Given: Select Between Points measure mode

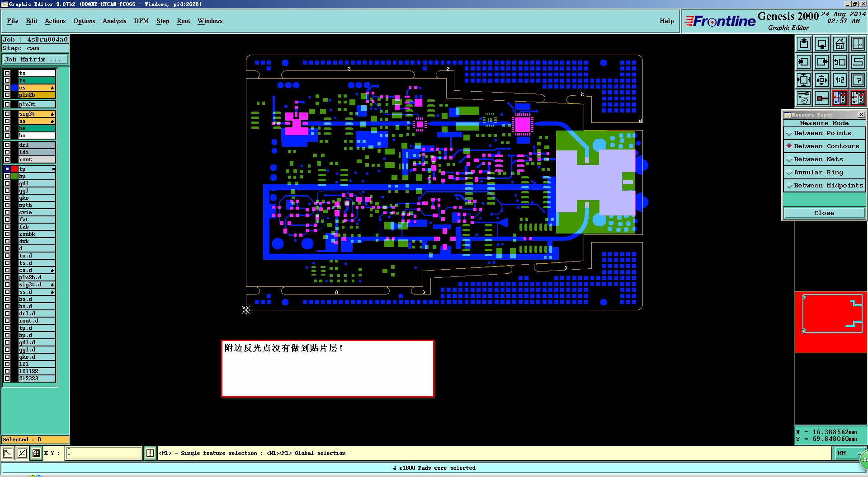Looking at the screenshot, I should pos(824,133).
